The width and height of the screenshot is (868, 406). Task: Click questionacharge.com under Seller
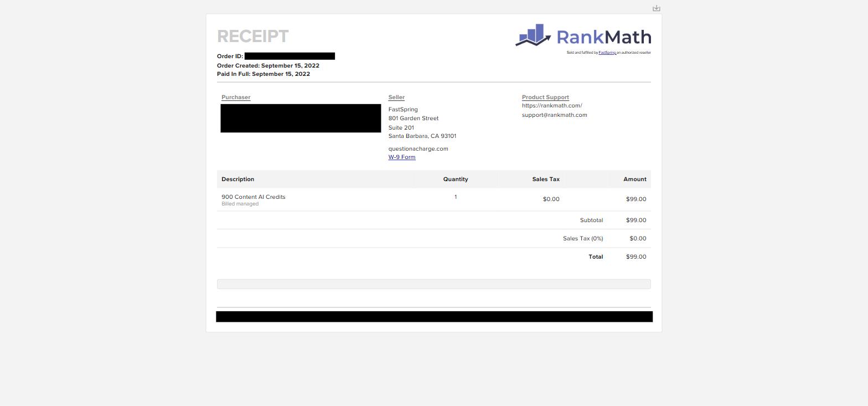point(418,149)
